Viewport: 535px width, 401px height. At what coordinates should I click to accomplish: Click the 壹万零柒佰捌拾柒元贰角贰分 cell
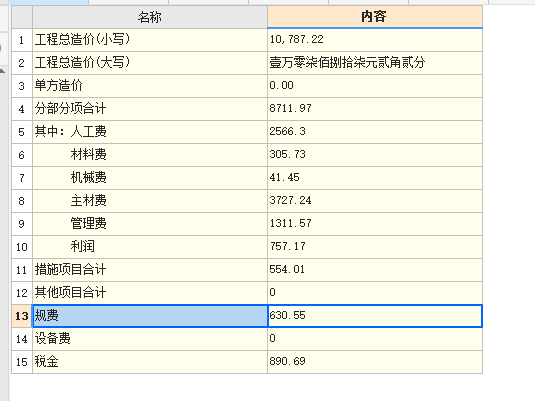coord(375,63)
